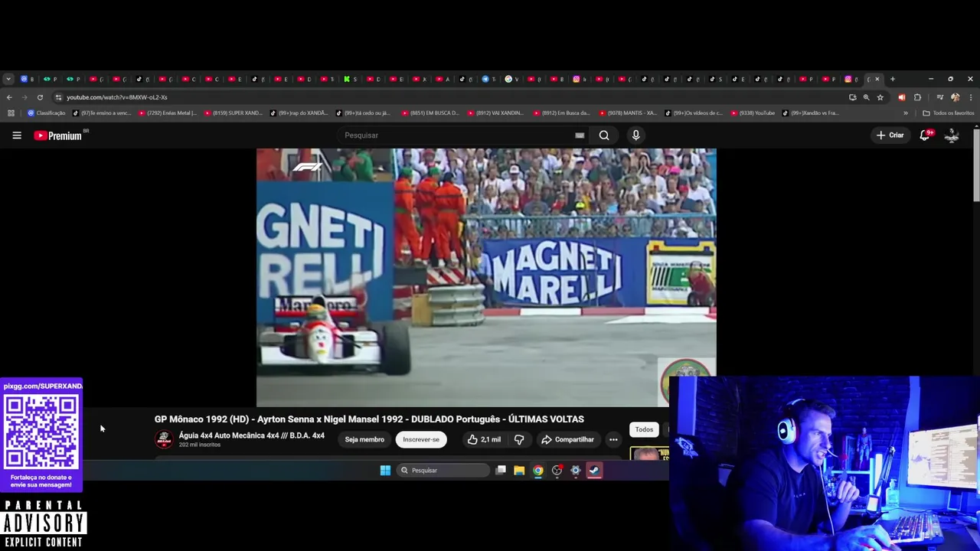View site information icon left of URL
Screen dimensions: 980x551
[58, 97]
